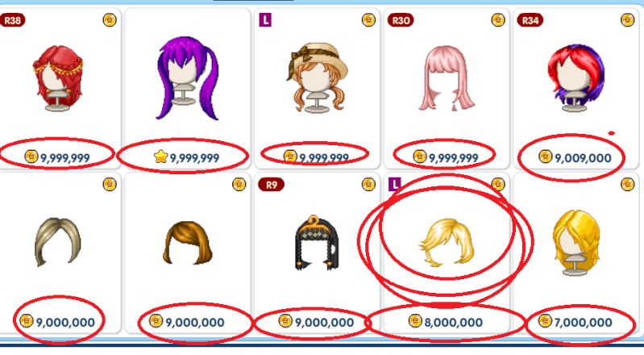Click star icon beside 9,999,999 price
Viewport: 644px width, 355px height.
coord(161,157)
